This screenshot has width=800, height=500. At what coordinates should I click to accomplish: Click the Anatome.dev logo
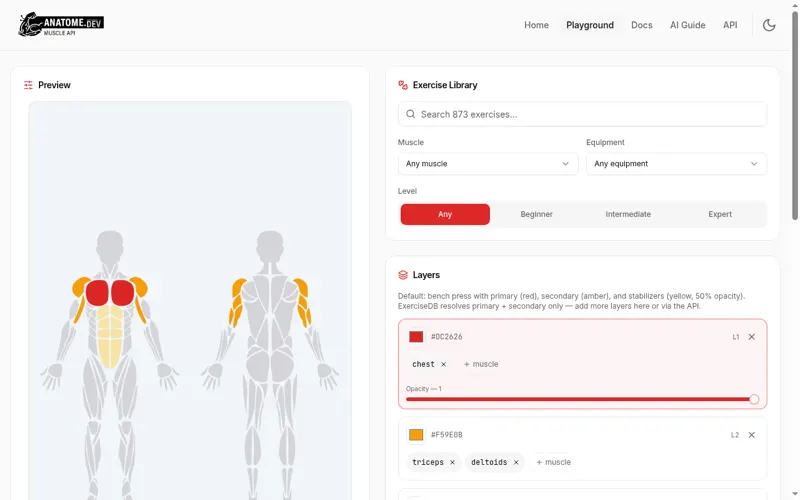click(x=61, y=24)
